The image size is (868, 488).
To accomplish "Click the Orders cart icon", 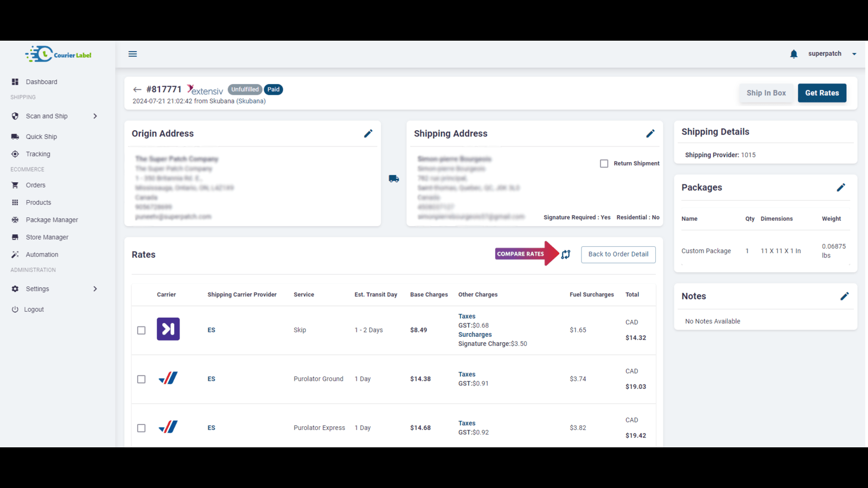I will 15,185.
